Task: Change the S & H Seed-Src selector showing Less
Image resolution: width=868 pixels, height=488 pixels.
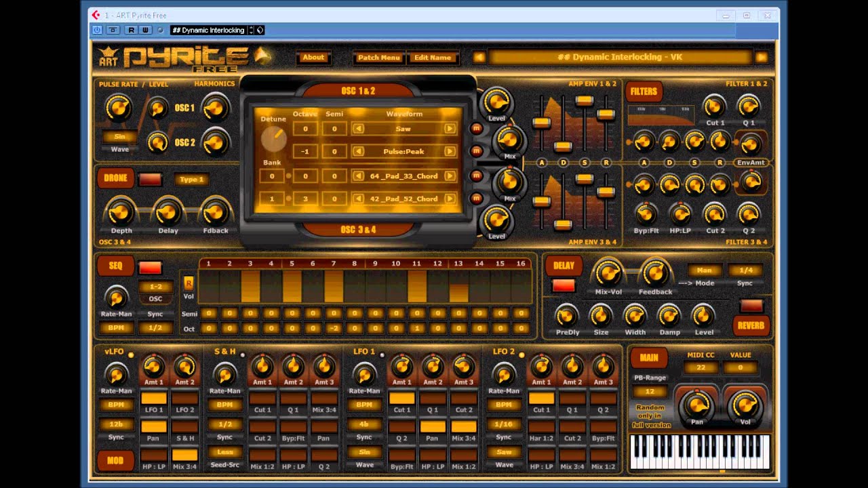Action: [224, 452]
